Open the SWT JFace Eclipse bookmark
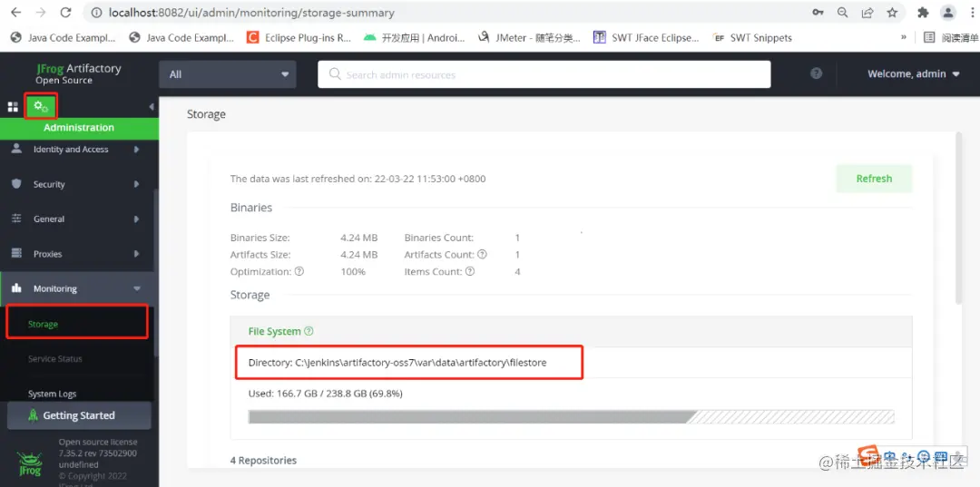The height and width of the screenshot is (487, 980). pyautogui.click(x=646, y=37)
